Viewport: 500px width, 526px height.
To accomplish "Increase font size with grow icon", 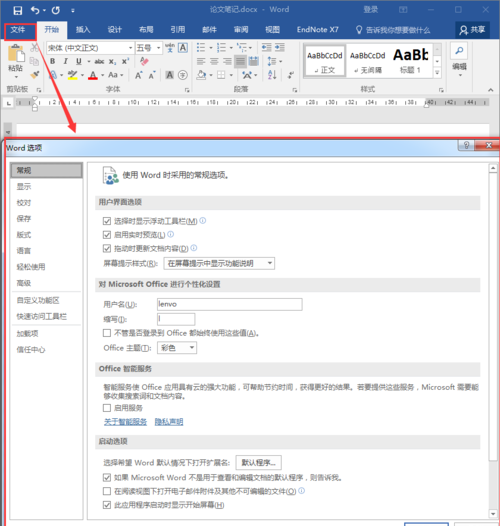I will (139, 75).
